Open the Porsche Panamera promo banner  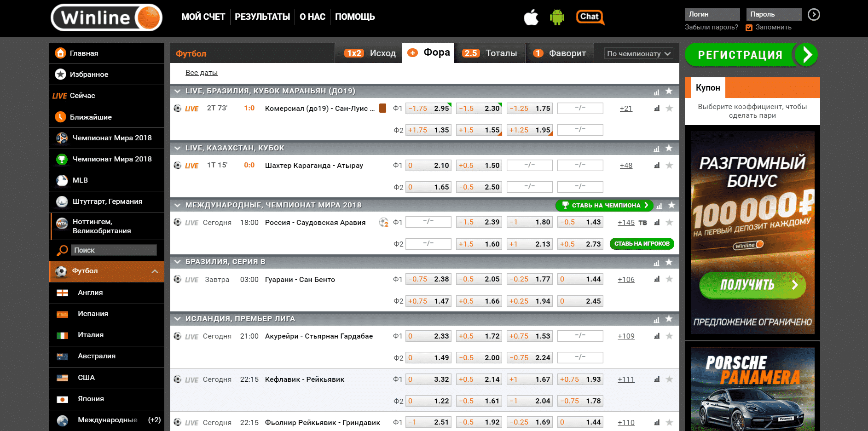[x=752, y=389]
